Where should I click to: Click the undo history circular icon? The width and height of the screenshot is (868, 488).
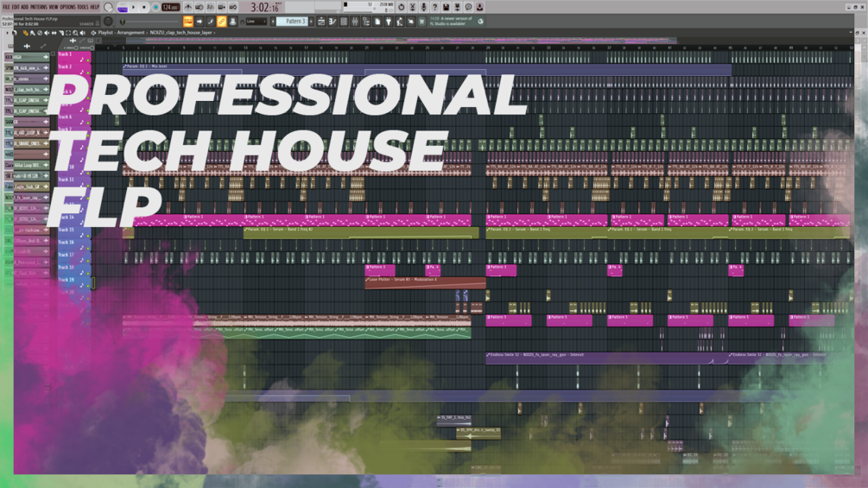[402, 7]
